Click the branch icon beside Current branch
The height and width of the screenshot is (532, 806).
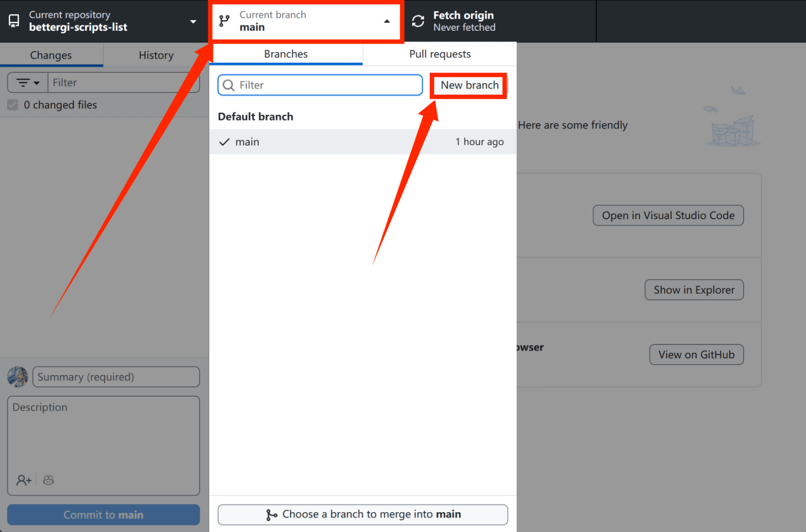(x=225, y=21)
